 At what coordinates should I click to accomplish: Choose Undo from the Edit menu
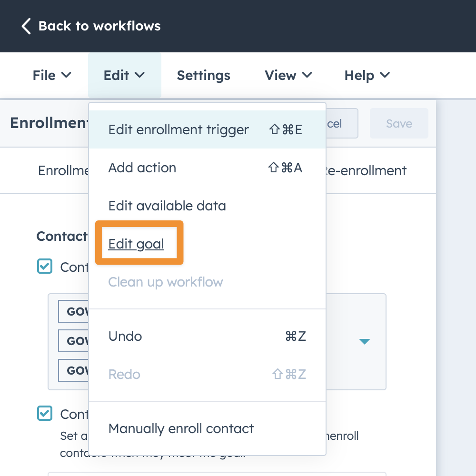click(x=125, y=336)
